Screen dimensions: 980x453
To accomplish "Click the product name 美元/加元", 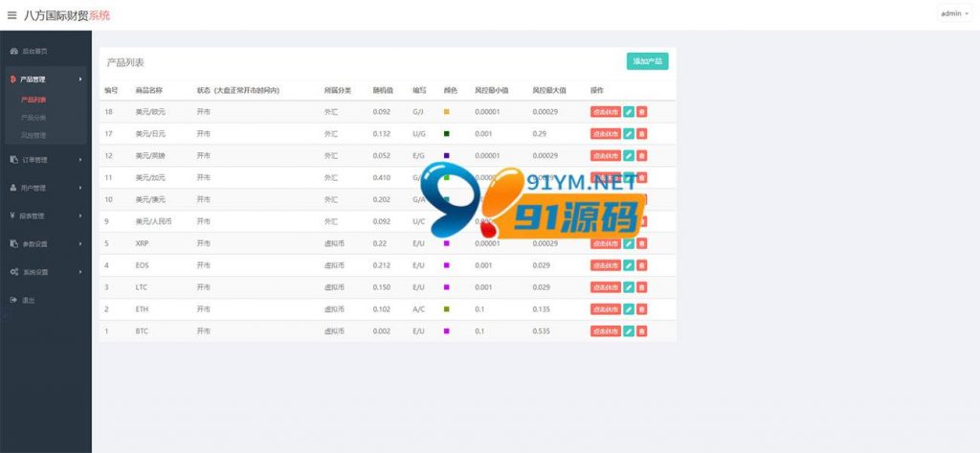I will tap(150, 178).
